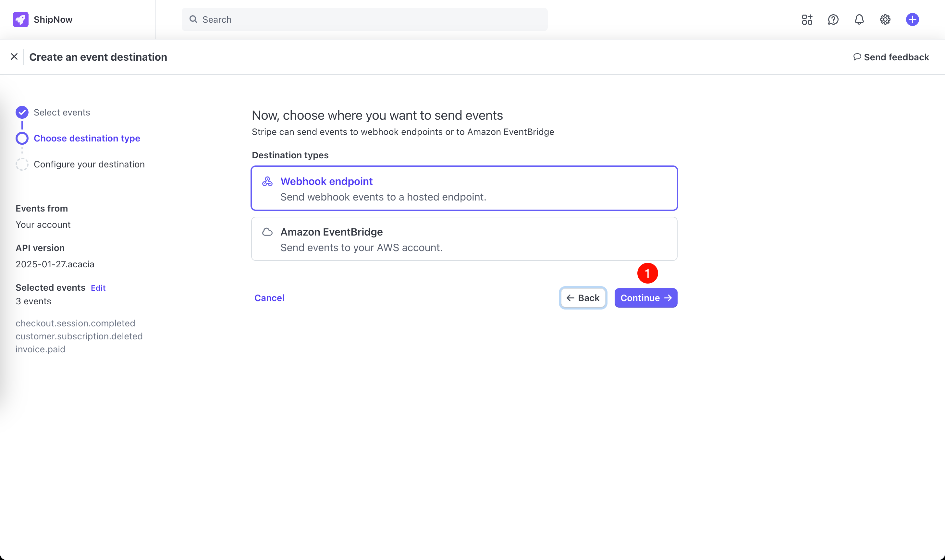Edit the selected events
The height and width of the screenshot is (560, 945).
pos(98,288)
